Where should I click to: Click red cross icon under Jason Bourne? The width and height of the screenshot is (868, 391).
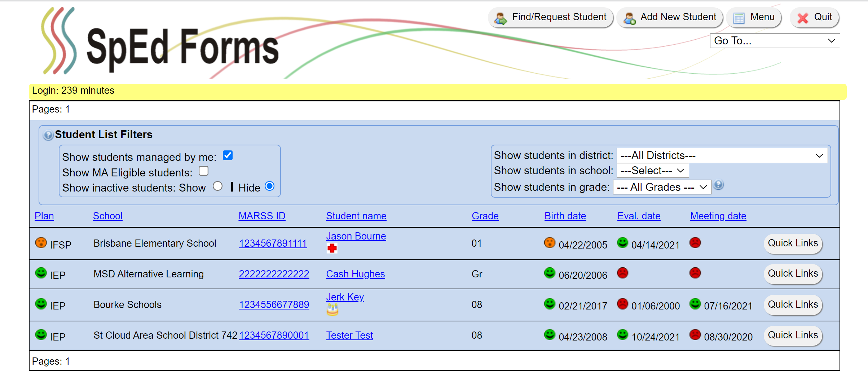tap(332, 248)
